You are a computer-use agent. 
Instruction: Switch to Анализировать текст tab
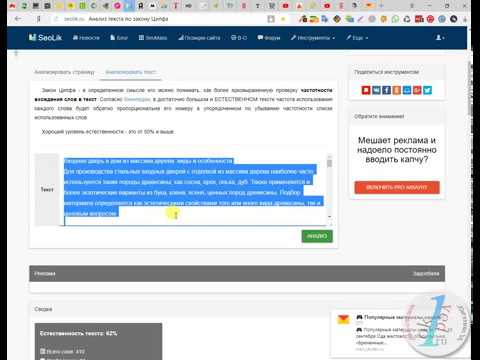click(131, 72)
